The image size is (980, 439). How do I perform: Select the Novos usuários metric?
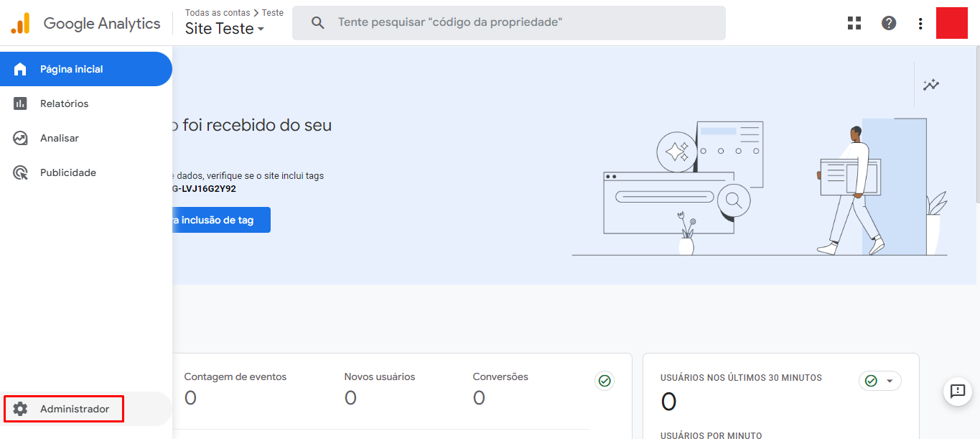pos(379,376)
